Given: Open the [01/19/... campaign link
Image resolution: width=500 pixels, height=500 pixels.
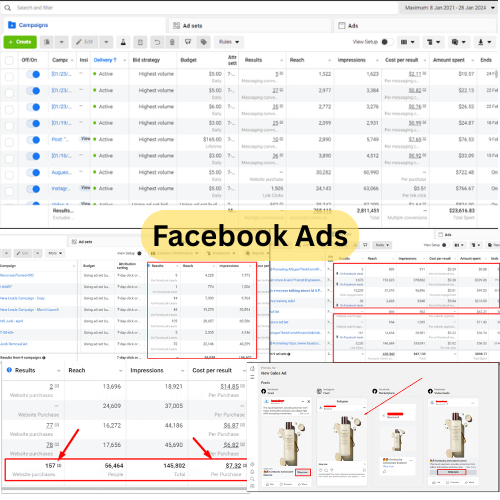Looking at the screenshot, I should tap(62, 123).
